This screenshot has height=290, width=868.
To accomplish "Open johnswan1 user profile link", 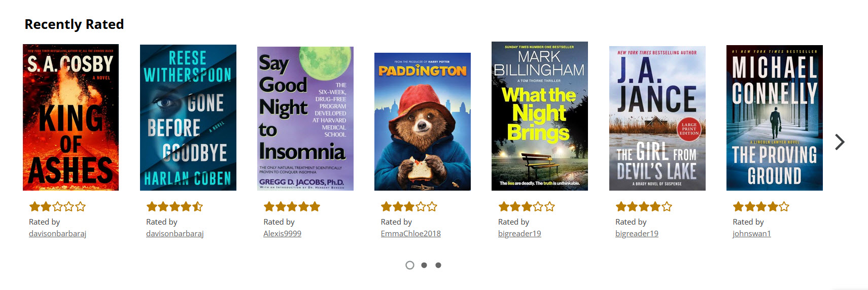I will tap(751, 234).
